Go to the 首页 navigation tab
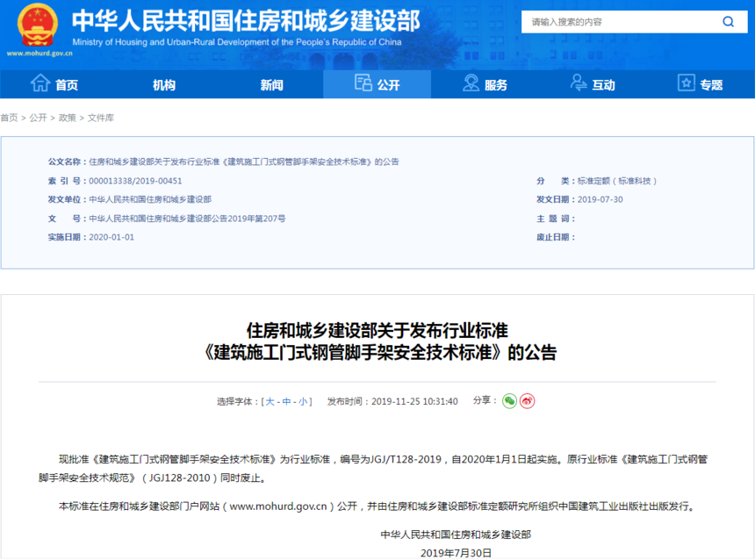Image resolution: width=755 pixels, height=560 pixels. (54, 85)
